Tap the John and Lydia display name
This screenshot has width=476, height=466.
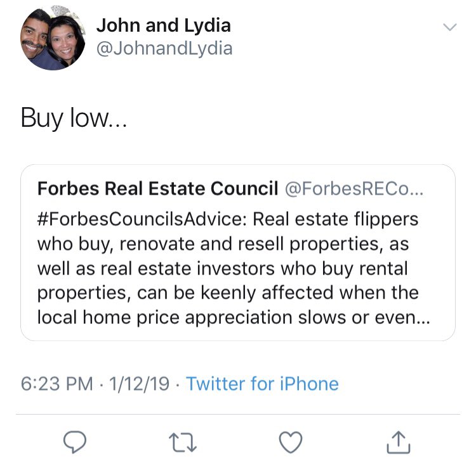pos(164,25)
